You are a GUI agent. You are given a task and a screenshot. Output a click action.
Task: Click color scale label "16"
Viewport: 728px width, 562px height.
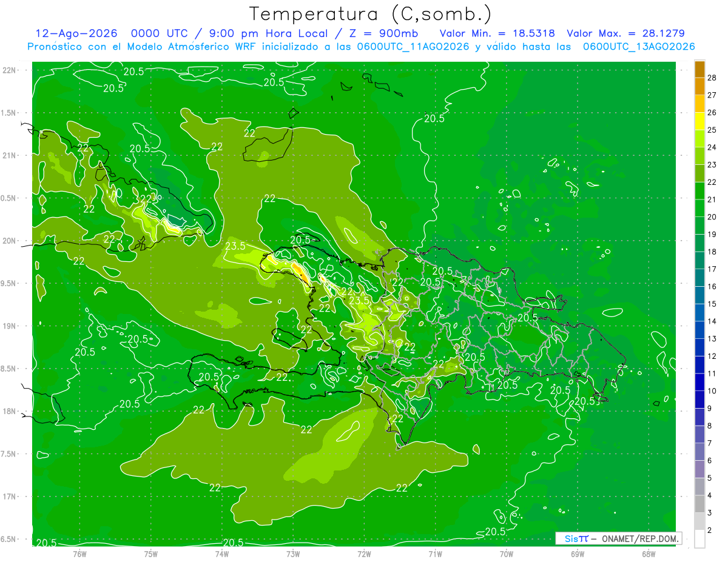click(x=713, y=286)
